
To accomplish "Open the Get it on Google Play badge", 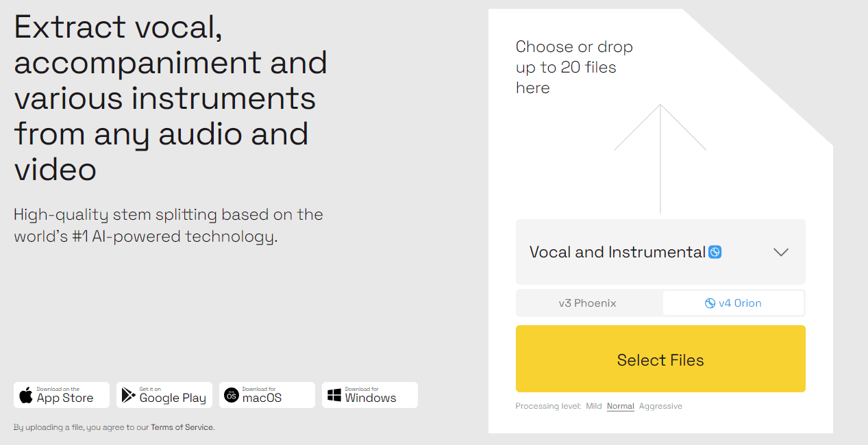I will 164,395.
